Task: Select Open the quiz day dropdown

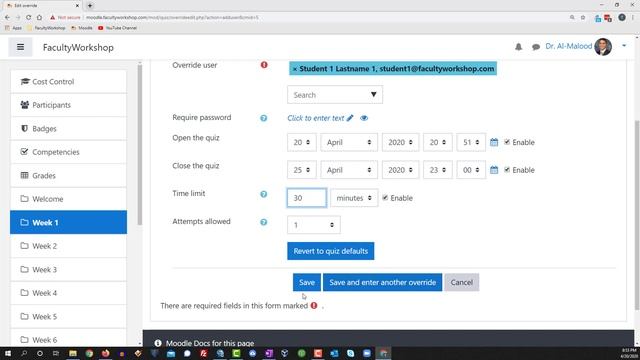Action: click(x=302, y=142)
